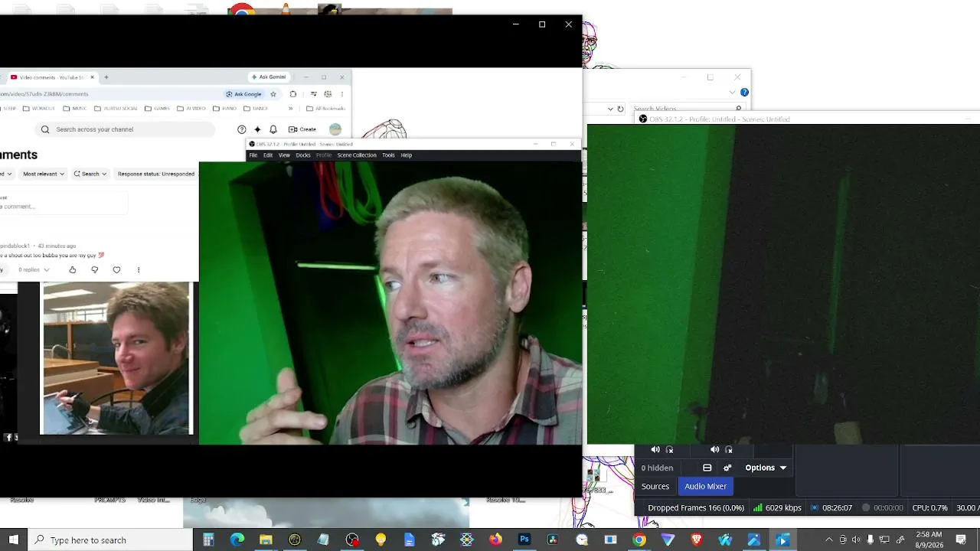Screen dimensions: 980x551
Task: Bookmark this page with the star icon
Action: 273,94
